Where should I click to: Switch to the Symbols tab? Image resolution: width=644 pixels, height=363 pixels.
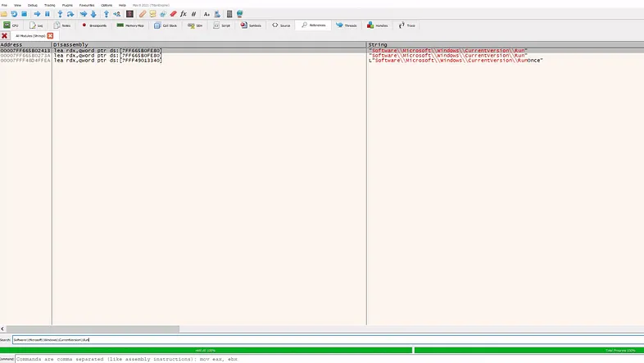[x=251, y=25]
